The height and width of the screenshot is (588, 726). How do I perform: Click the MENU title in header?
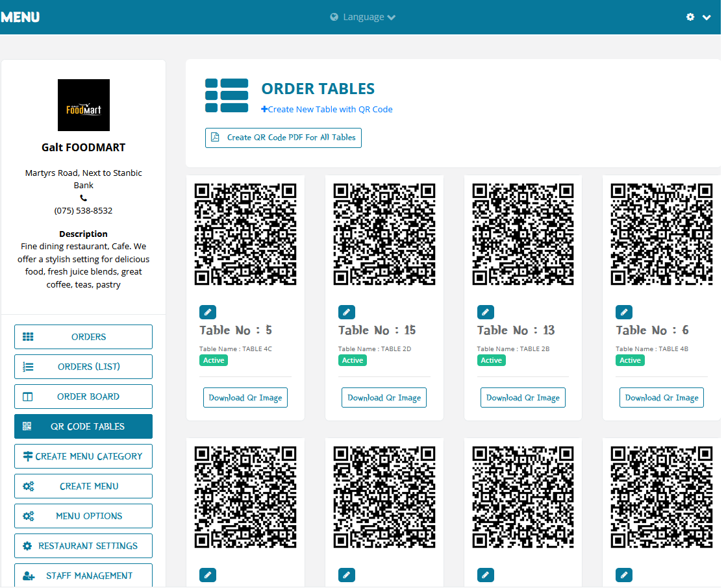(x=20, y=17)
